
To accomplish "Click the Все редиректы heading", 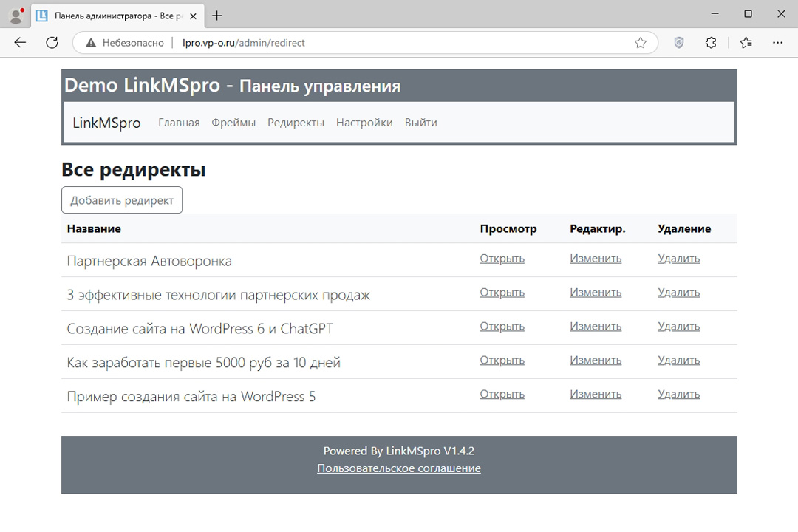I will (133, 170).
